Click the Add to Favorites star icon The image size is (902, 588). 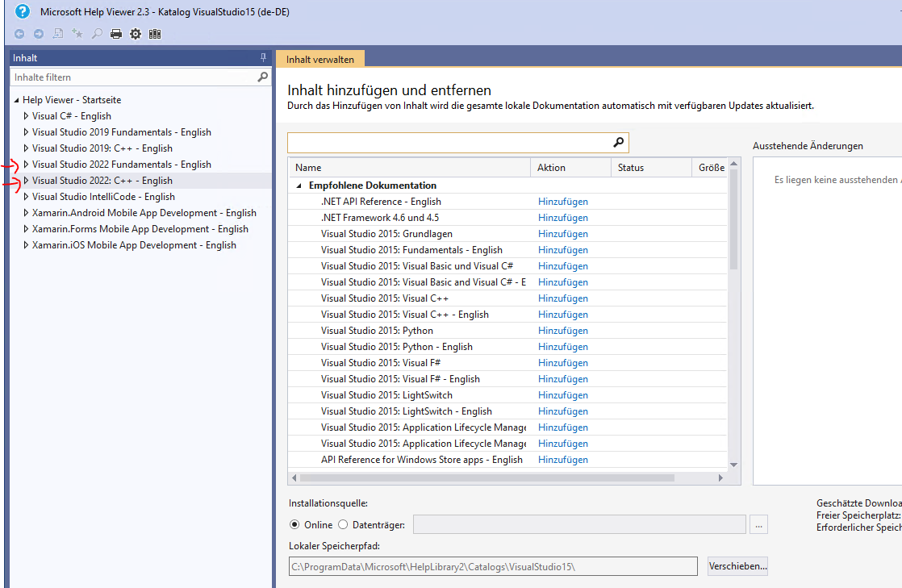[77, 34]
